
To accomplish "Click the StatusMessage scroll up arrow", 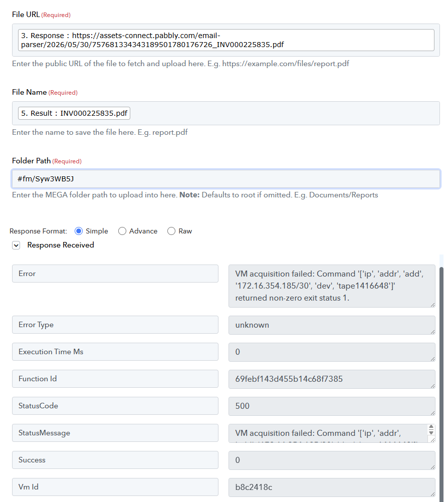I will [431, 427].
